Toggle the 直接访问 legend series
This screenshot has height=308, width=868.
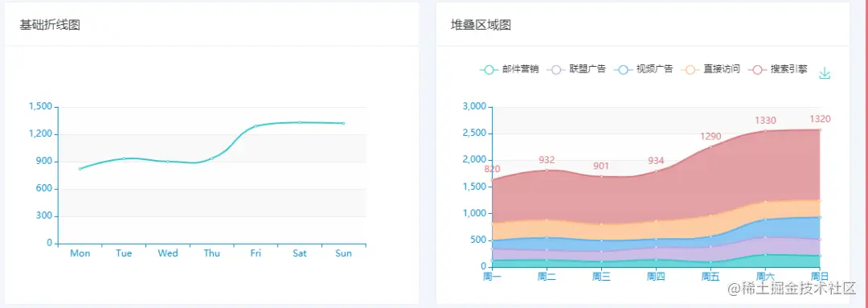pos(710,70)
